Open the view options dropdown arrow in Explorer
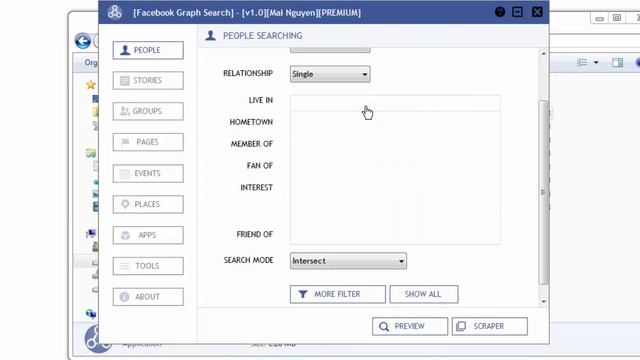Image resolution: width=640 pixels, height=360 pixels. point(596,62)
